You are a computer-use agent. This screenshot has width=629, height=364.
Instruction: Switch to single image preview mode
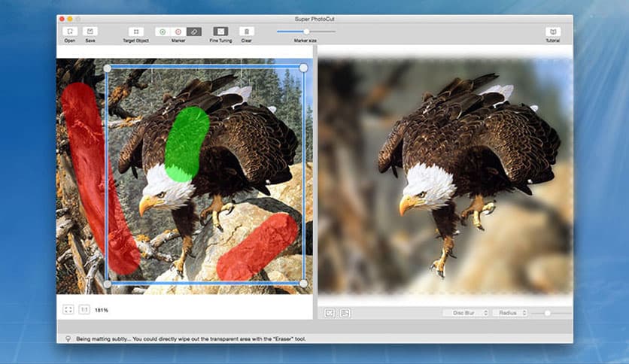pyautogui.click(x=330, y=313)
